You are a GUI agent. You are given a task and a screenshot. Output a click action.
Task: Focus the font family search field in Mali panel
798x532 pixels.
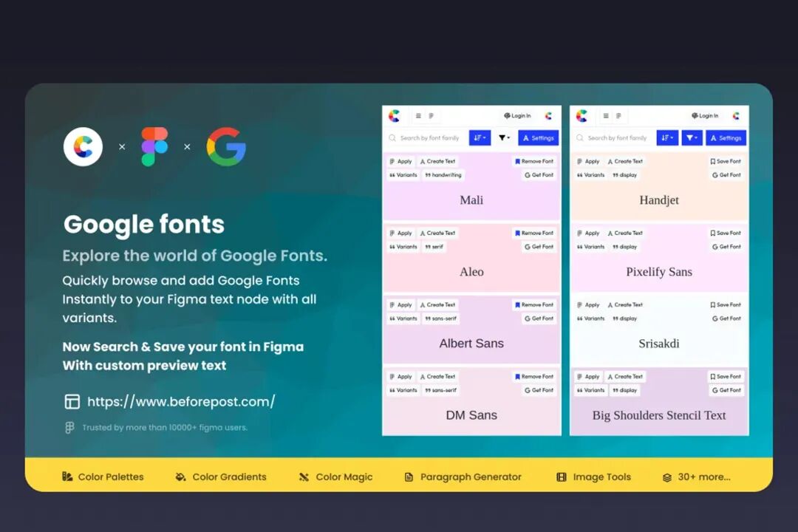tap(426, 138)
